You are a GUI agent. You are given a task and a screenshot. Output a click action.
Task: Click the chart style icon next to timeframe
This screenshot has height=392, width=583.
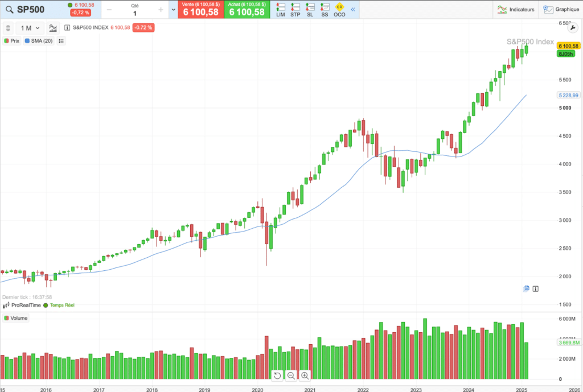click(x=53, y=28)
